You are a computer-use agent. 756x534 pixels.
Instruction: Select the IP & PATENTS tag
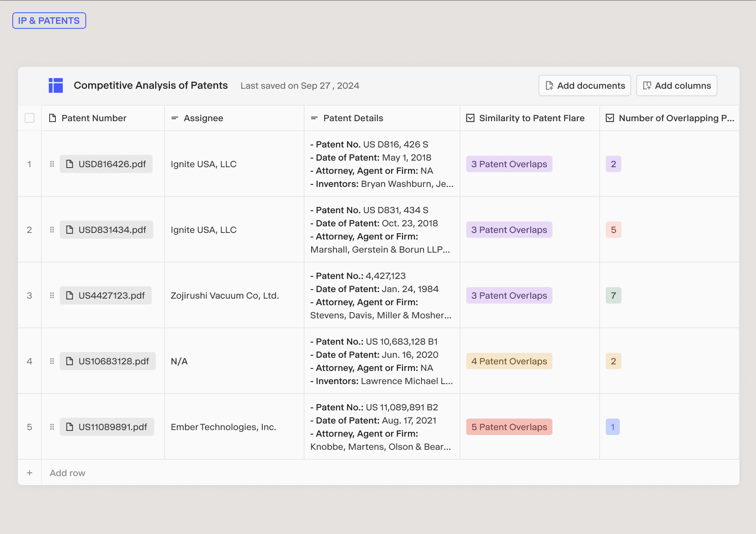49,21
